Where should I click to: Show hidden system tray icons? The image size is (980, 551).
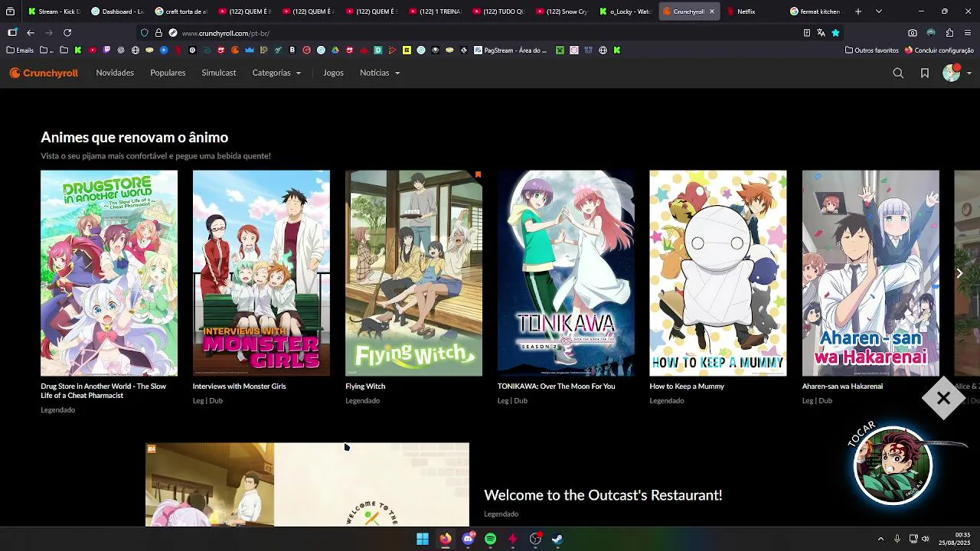click(x=880, y=539)
